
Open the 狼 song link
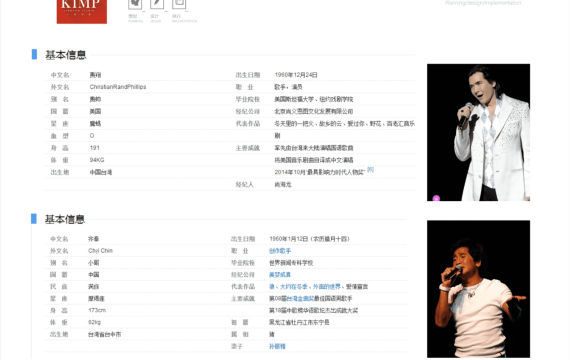272,287
